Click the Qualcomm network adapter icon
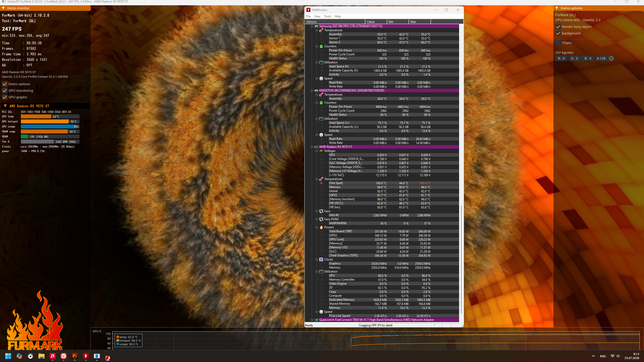Image resolution: width=644 pixels, height=362 pixels. [x=316, y=320]
